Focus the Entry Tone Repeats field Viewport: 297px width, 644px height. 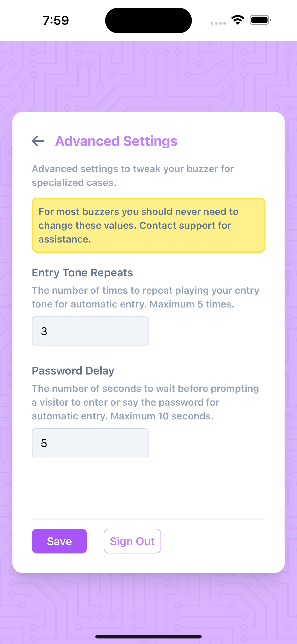(x=90, y=331)
